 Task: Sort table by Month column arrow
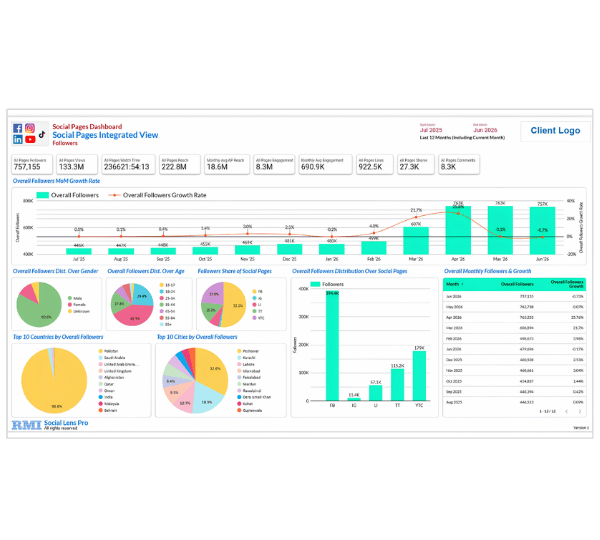click(x=463, y=284)
